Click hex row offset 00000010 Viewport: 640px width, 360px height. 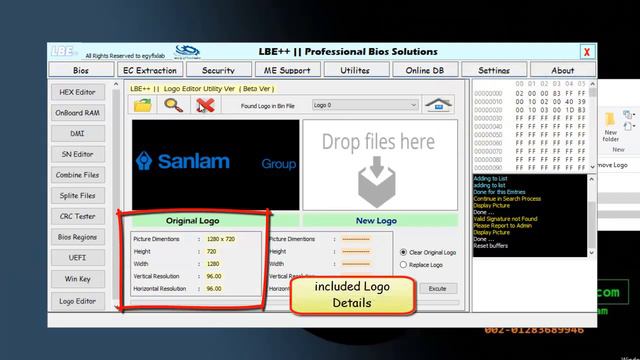tap(488, 102)
